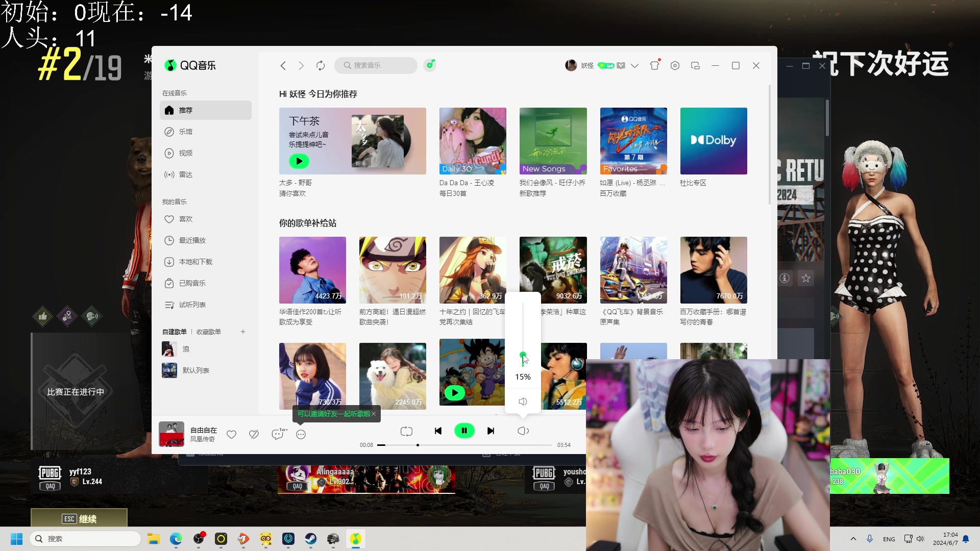
Task: Toggle the loop playback mode
Action: 406,431
